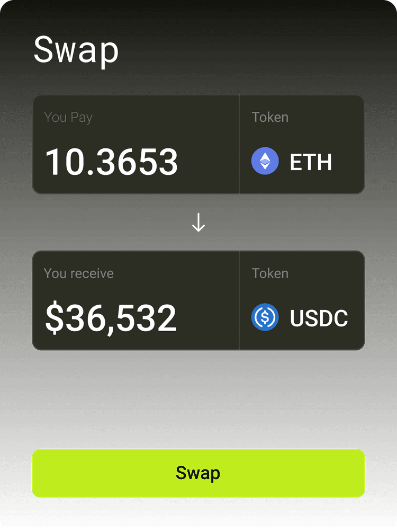Click the empty area right of 10.3653
The height and width of the screenshot is (532, 397).
(x=209, y=162)
